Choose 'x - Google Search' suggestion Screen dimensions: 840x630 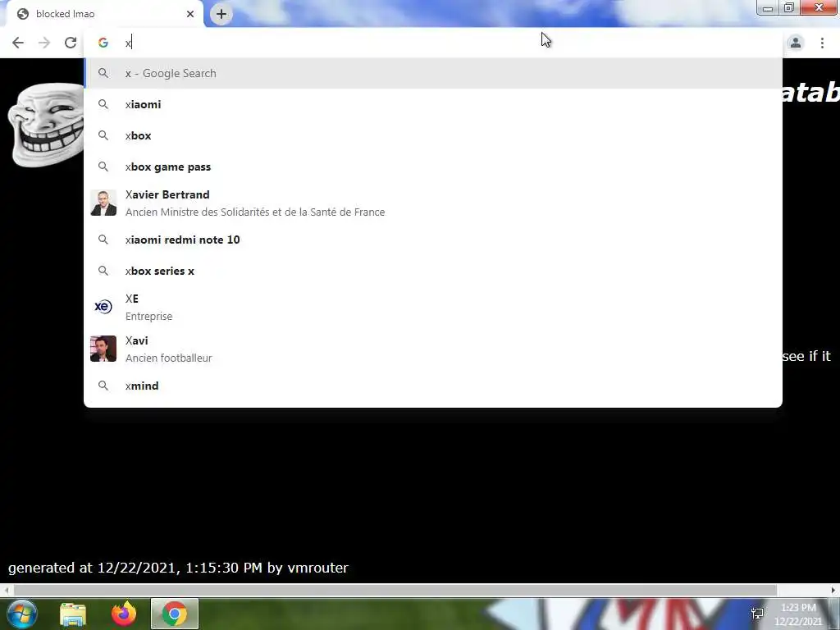coord(433,73)
